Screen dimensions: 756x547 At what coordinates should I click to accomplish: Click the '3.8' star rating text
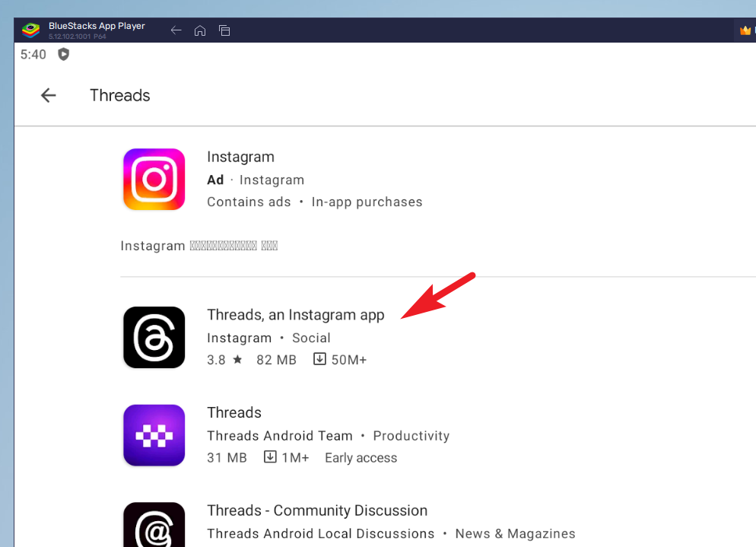point(216,360)
